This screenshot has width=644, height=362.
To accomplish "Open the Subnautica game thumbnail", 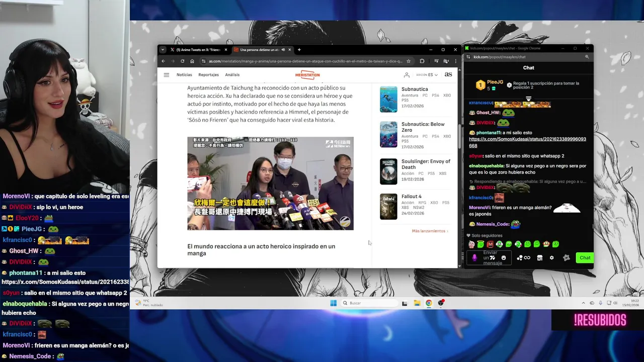I will coord(388,99).
